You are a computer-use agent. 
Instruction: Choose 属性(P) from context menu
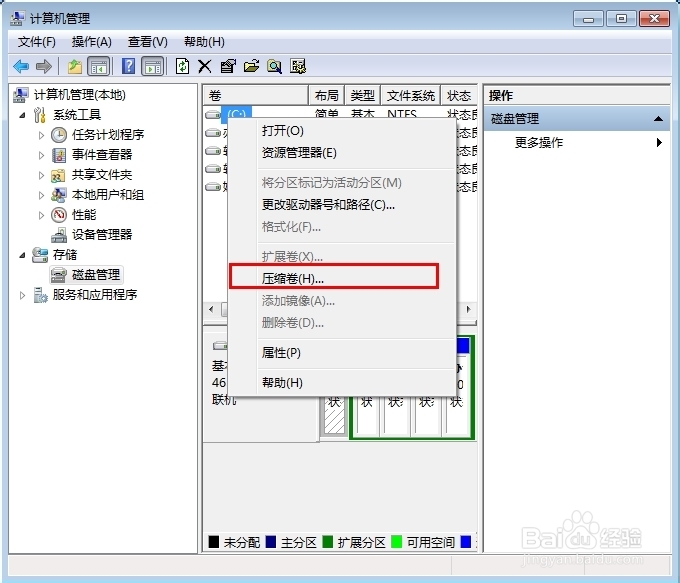coord(356,353)
